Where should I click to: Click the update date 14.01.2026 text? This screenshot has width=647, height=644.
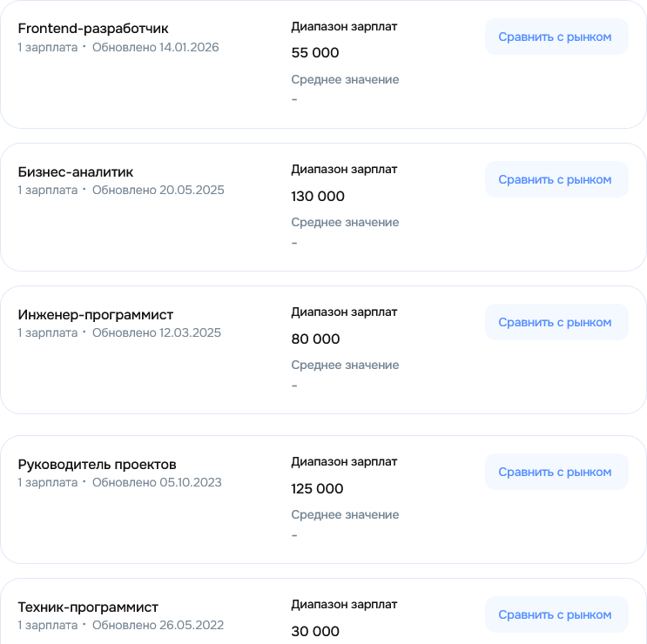coord(156,47)
